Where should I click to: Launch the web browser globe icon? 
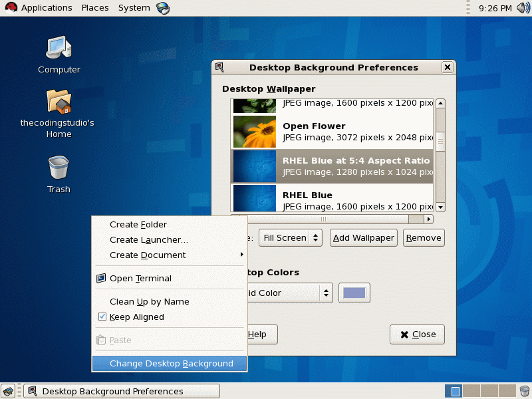tap(163, 8)
